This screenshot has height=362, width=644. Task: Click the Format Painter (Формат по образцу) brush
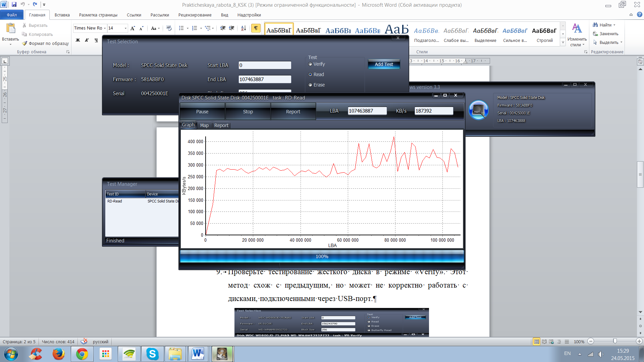(x=24, y=43)
